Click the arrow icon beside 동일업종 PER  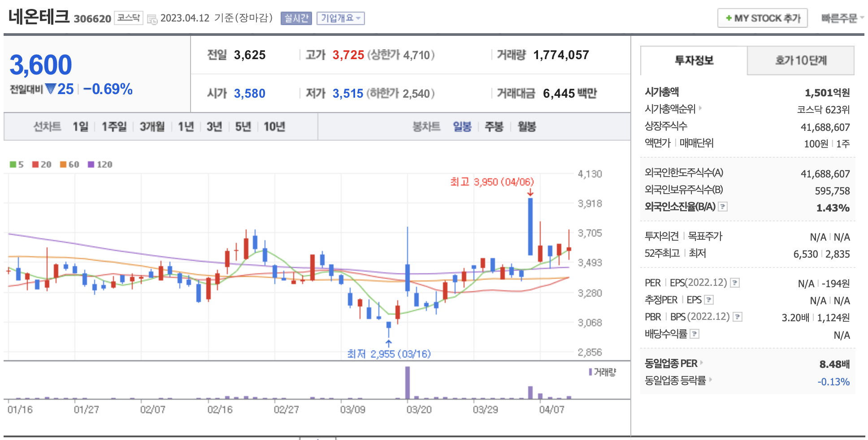point(702,363)
